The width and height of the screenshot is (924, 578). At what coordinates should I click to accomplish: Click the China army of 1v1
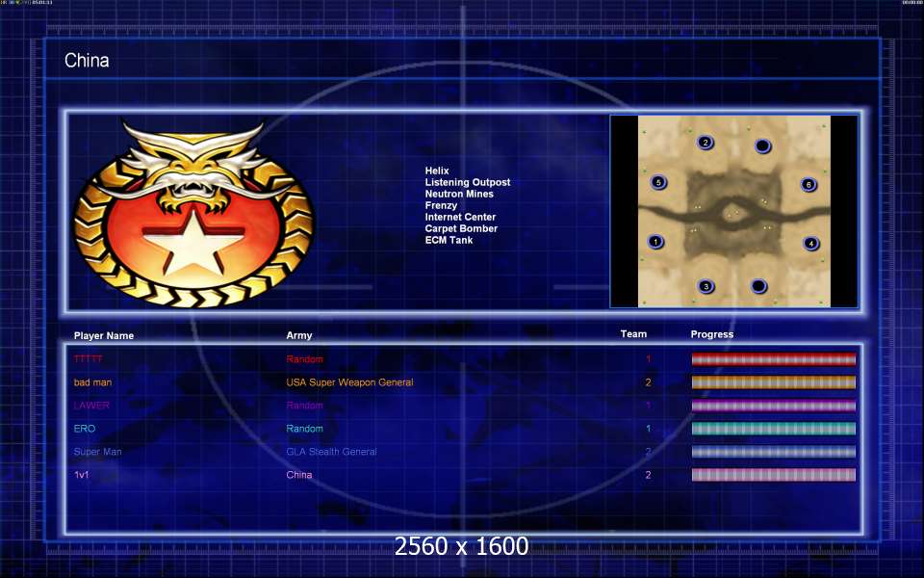298,475
